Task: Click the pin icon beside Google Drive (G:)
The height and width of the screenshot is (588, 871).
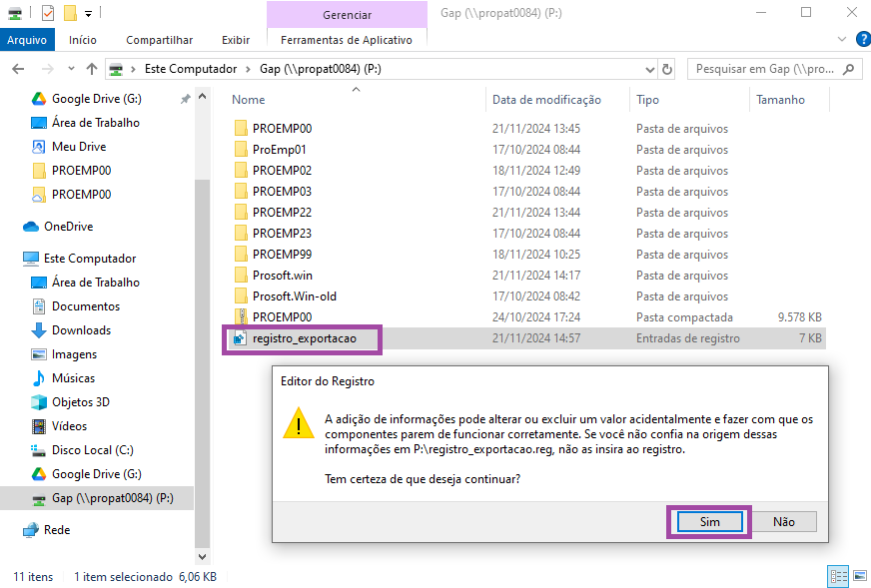Action: [x=185, y=99]
